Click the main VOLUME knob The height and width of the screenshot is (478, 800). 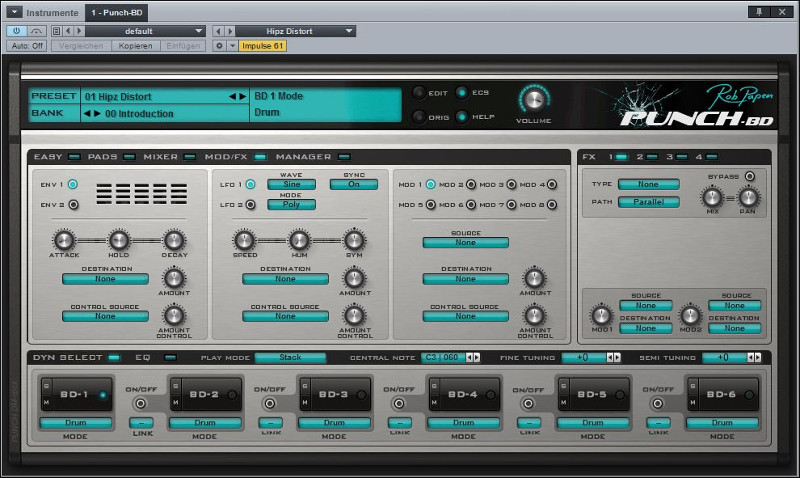point(534,100)
